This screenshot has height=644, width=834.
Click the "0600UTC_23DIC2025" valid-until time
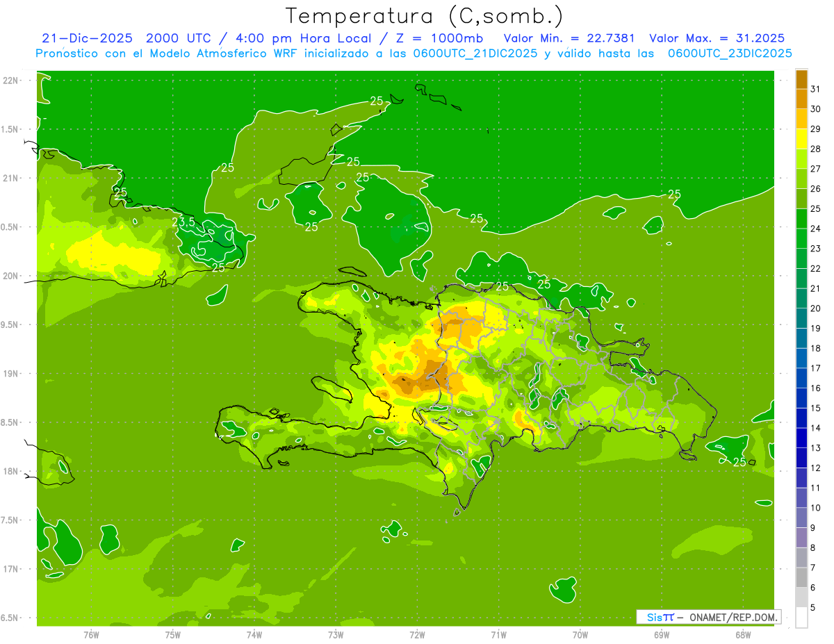coord(730,53)
